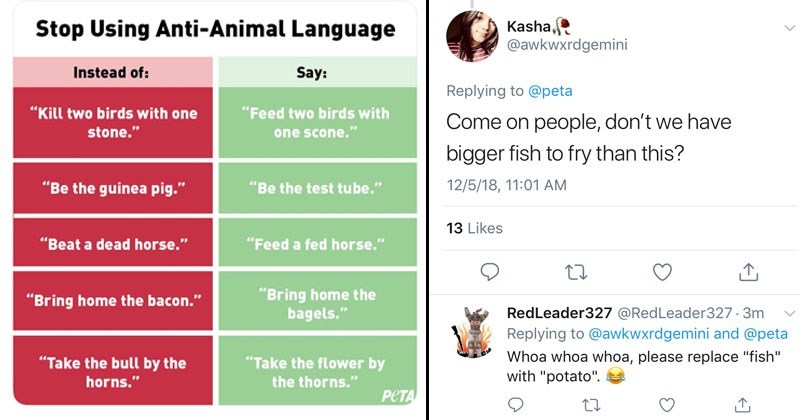Reply to RedLeader327's tweet
Viewport: 800px width, 420px height.
coord(516,405)
